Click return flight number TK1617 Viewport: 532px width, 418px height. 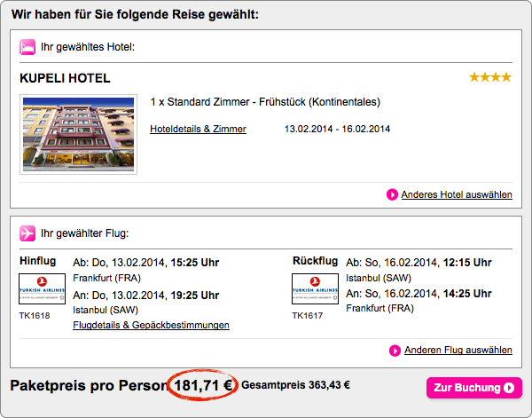[308, 315]
